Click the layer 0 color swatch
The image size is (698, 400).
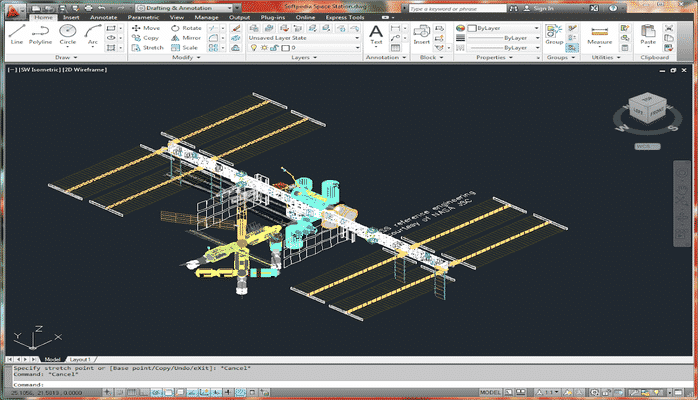(x=285, y=47)
